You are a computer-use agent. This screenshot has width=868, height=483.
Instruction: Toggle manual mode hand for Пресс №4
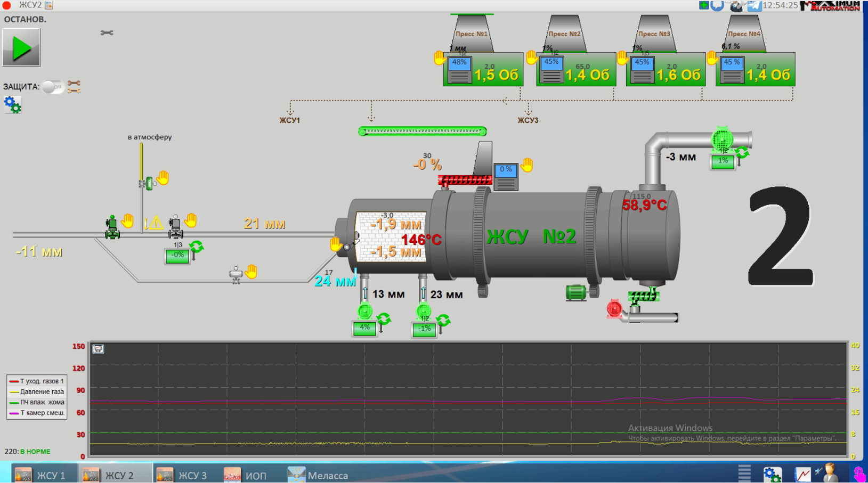coord(712,58)
